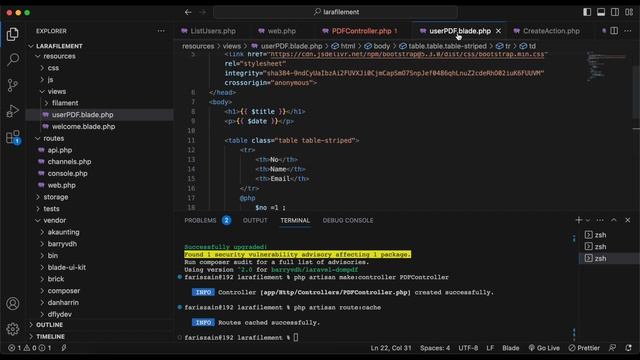Open the Search view in activity bar
Image resolution: width=640 pixels, height=360 pixels.
[13, 60]
